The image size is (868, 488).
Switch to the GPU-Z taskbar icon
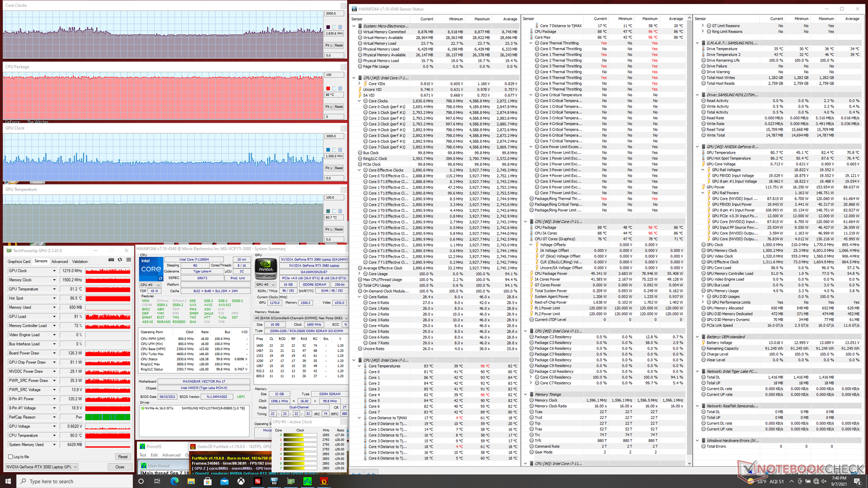(x=291, y=481)
